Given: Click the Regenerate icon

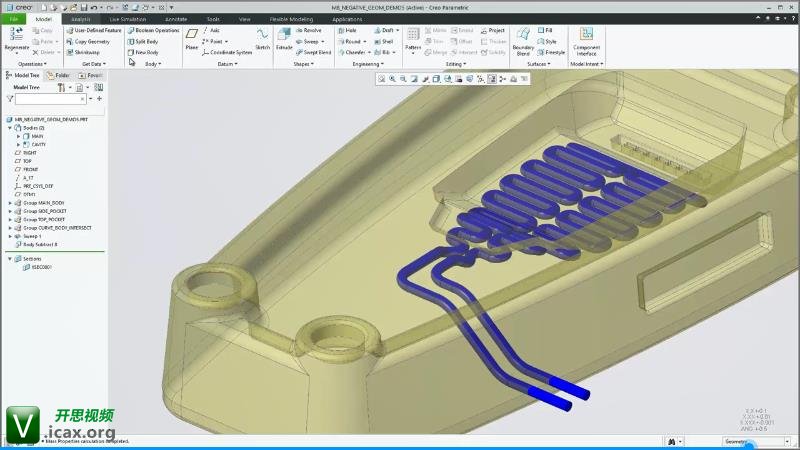Looking at the screenshot, I should tap(16, 38).
